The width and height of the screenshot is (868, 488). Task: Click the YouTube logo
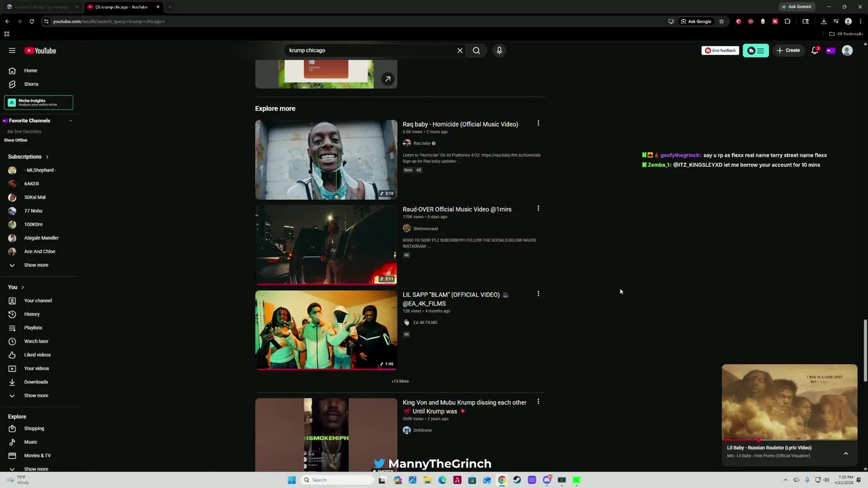point(40,50)
